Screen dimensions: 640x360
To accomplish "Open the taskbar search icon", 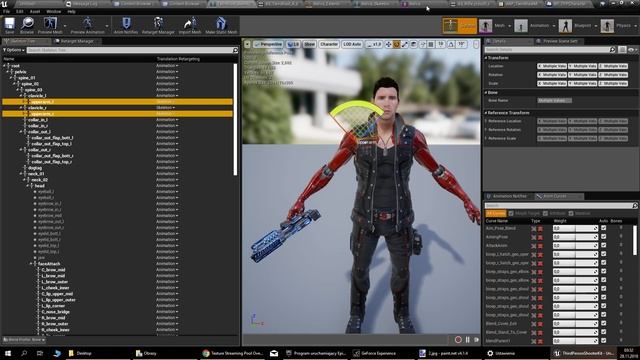I will pyautogui.click(x=24, y=353).
